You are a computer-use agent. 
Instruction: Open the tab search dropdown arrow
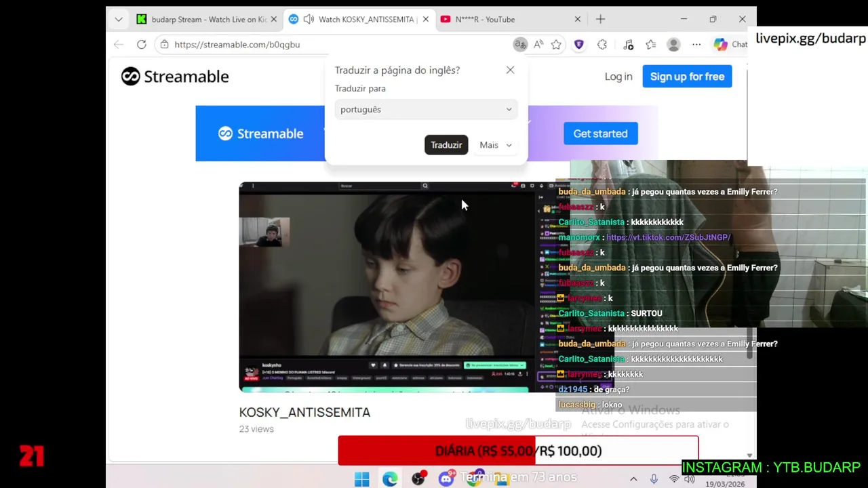pyautogui.click(x=118, y=20)
